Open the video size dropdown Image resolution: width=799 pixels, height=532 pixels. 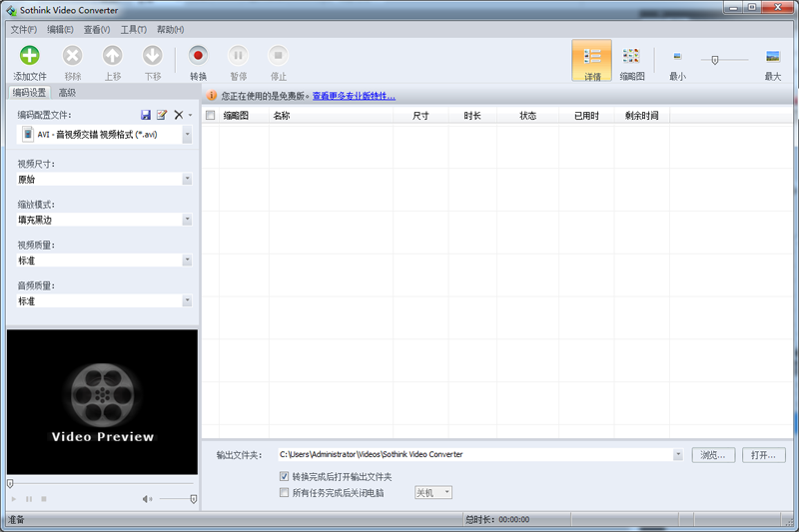[x=187, y=180]
